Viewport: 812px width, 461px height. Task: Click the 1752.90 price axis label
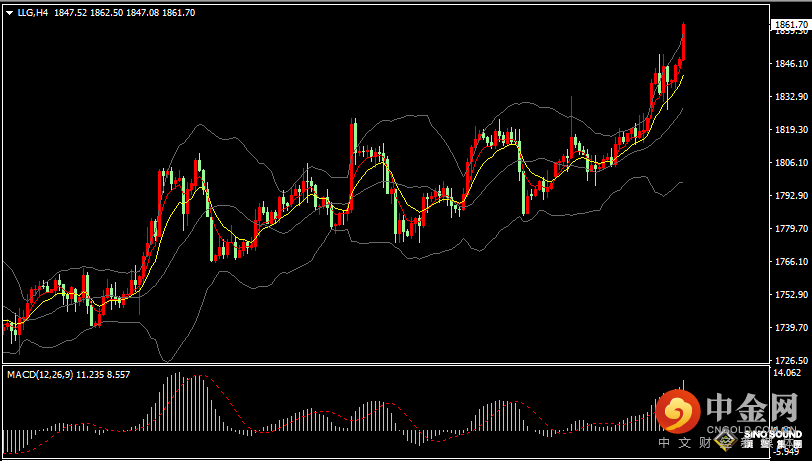click(x=790, y=295)
